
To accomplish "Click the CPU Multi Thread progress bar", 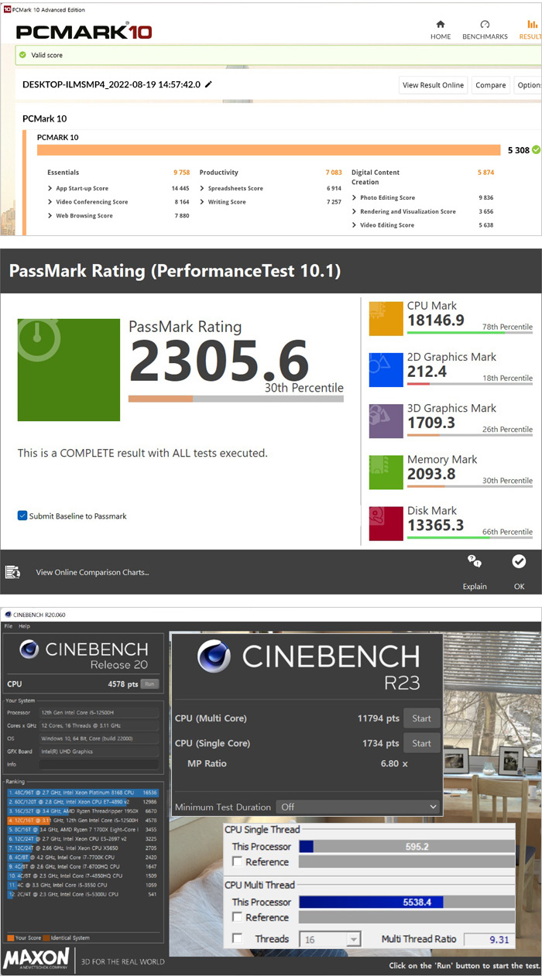I will (406, 902).
